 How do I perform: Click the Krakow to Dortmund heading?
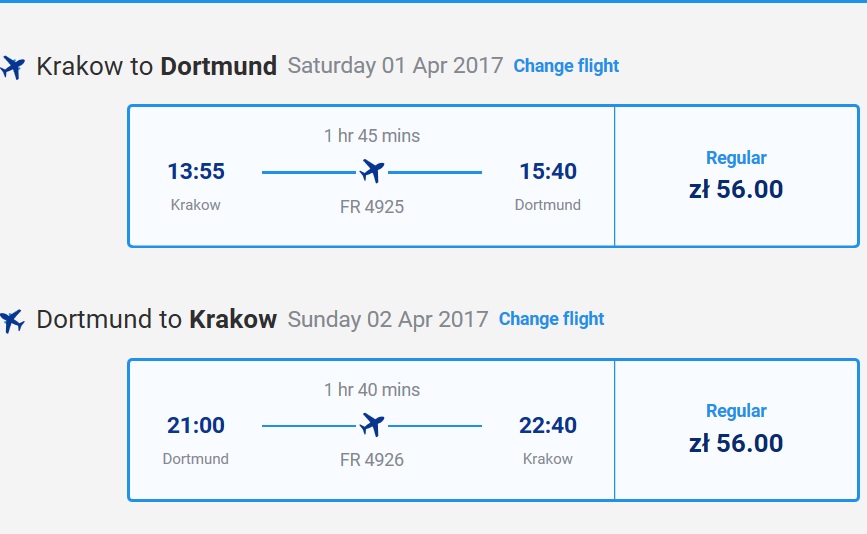pos(156,66)
